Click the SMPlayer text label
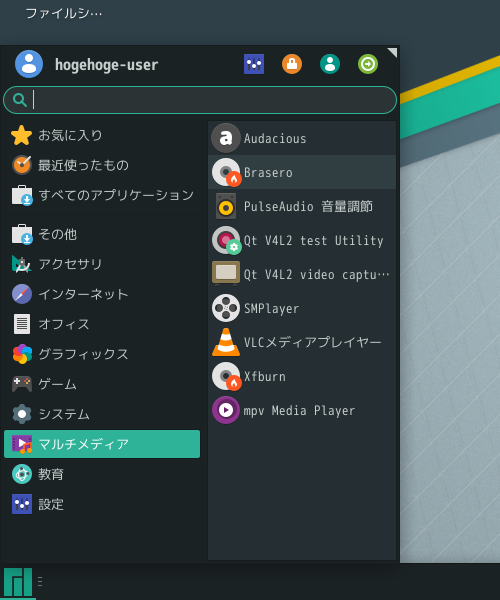Screen dimensions: 500x600 271,309
